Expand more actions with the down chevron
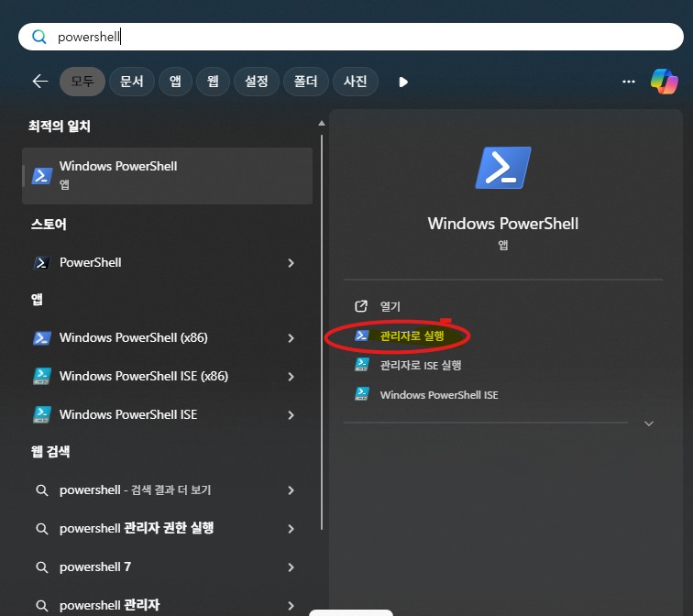Screen dimensions: 693x616 [x=649, y=423]
